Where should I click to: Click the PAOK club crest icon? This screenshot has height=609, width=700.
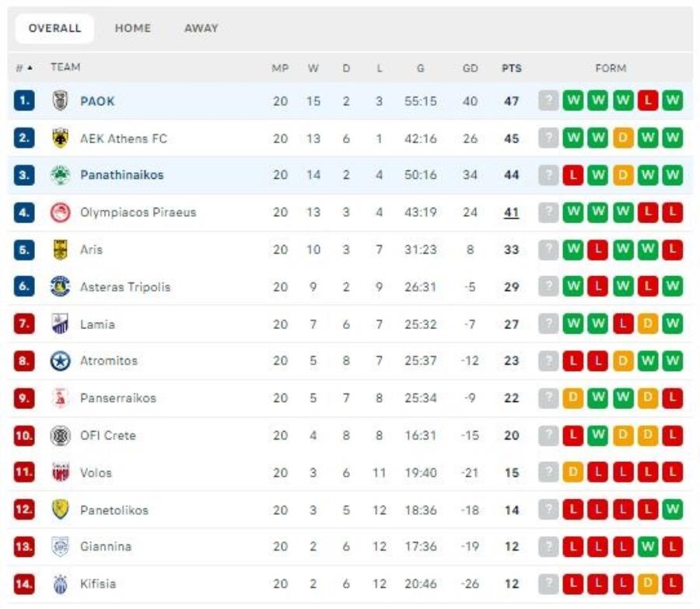click(x=60, y=101)
